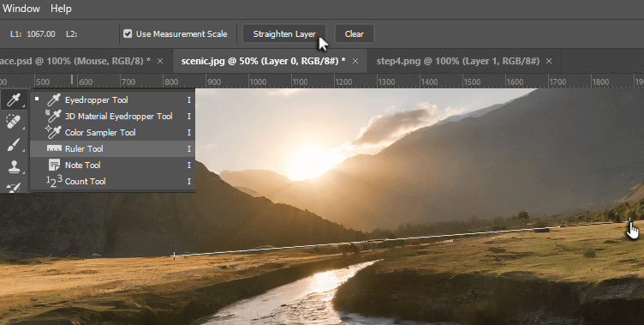
Task: Click the Straighten Layer button
Action: point(284,34)
